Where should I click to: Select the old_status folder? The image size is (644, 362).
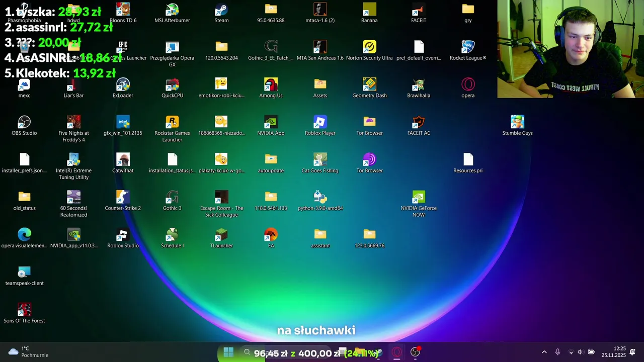24,201
